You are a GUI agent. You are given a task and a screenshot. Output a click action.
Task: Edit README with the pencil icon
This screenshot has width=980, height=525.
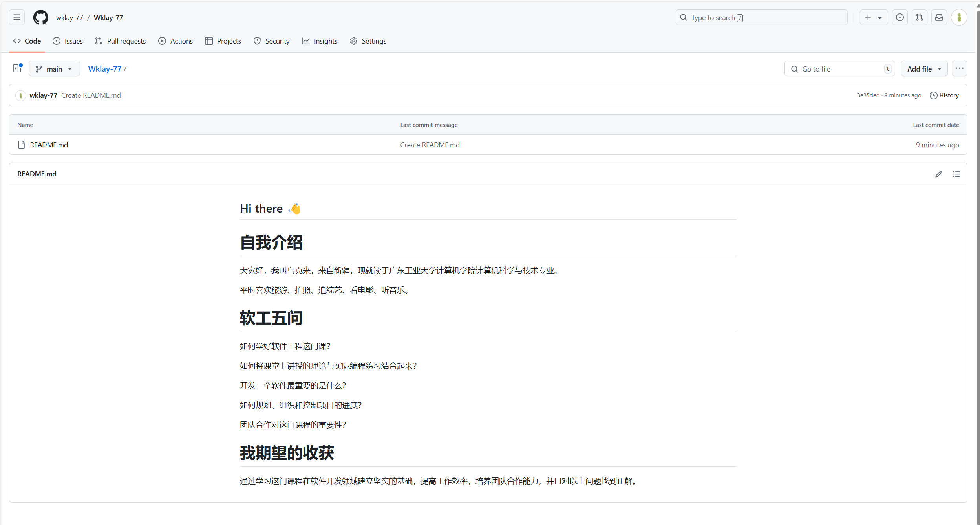click(x=938, y=174)
